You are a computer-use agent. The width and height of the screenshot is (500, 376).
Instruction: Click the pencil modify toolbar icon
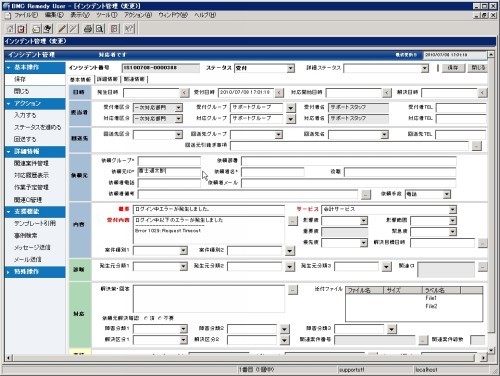[62, 29]
